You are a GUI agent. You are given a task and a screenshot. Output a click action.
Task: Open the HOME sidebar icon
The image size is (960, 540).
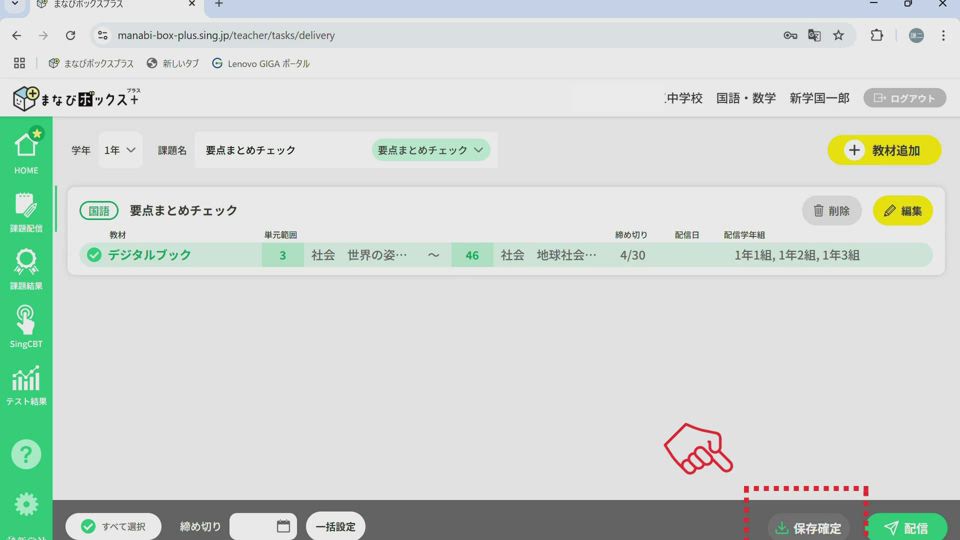26,151
